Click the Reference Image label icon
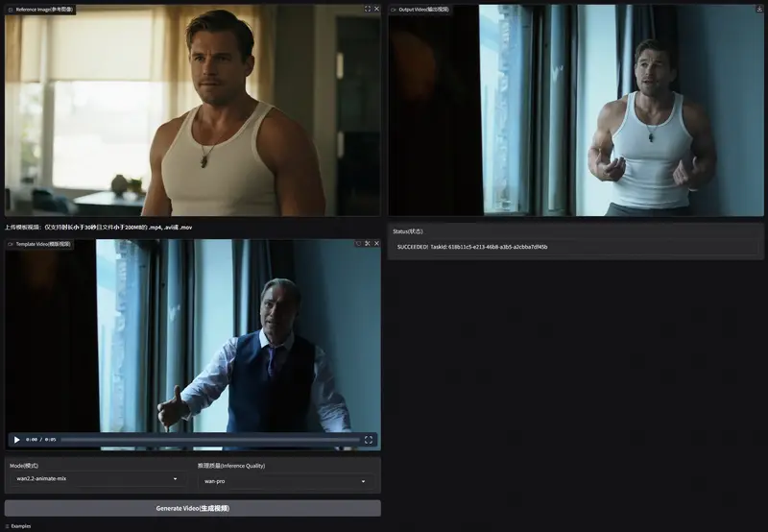768x532 pixels. point(11,10)
